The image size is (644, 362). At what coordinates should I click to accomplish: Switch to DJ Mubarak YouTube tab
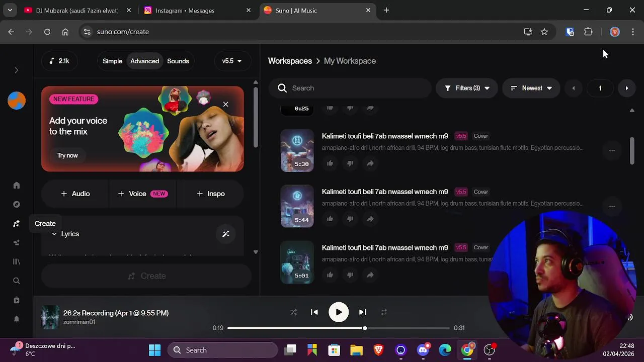pyautogui.click(x=77, y=11)
